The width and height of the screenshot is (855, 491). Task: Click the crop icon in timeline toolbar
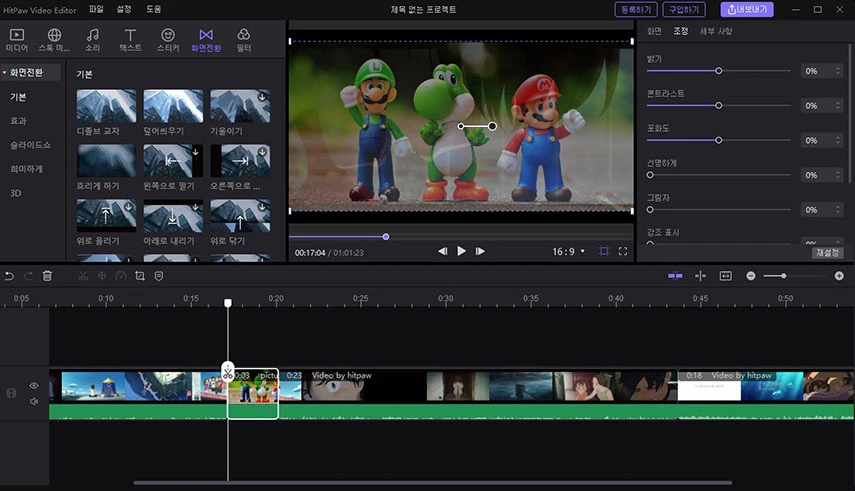pos(140,276)
